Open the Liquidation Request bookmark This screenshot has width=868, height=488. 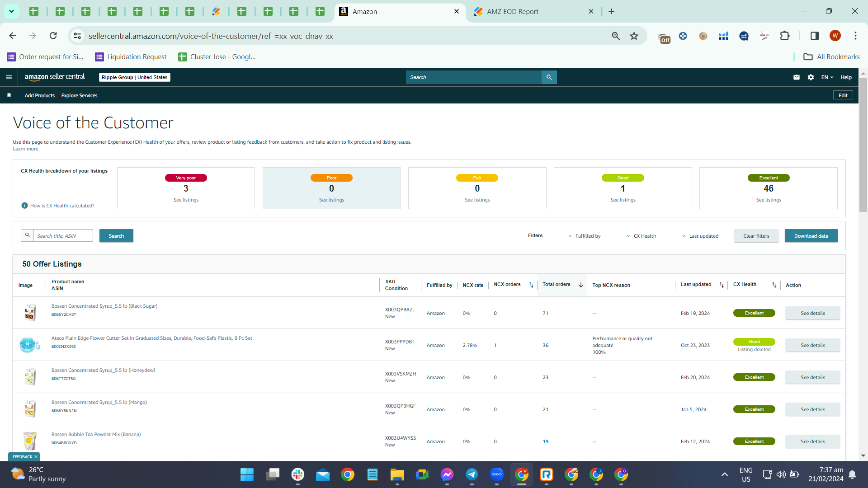[x=131, y=57]
